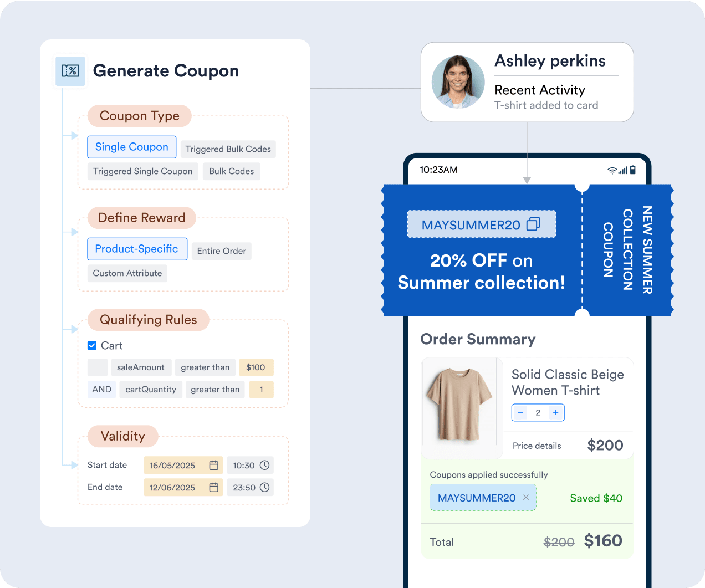705x588 pixels.
Task: Click clock icon next to 23:50
Action: (265, 487)
